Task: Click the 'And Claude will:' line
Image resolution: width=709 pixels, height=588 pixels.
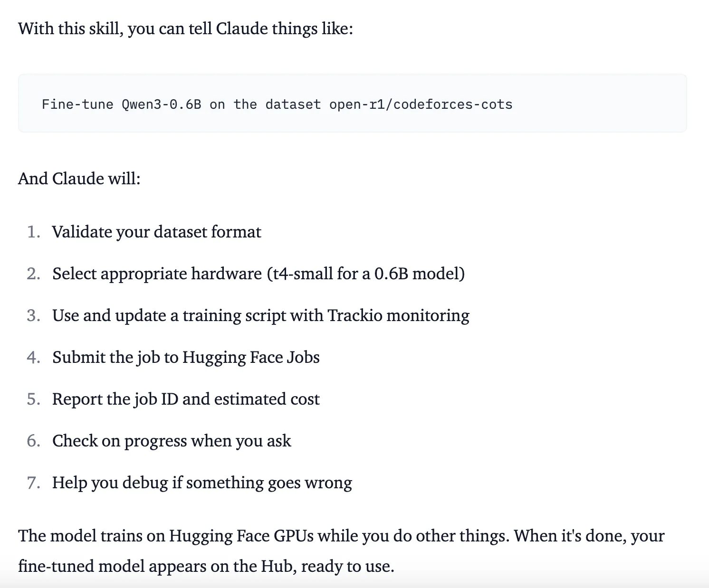Action: pyautogui.click(x=79, y=179)
